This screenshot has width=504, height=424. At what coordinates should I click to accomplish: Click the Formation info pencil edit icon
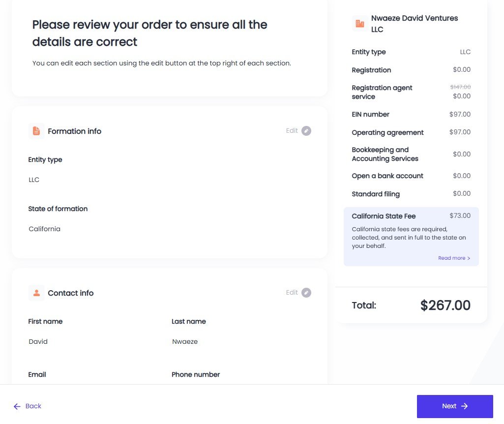(x=306, y=131)
